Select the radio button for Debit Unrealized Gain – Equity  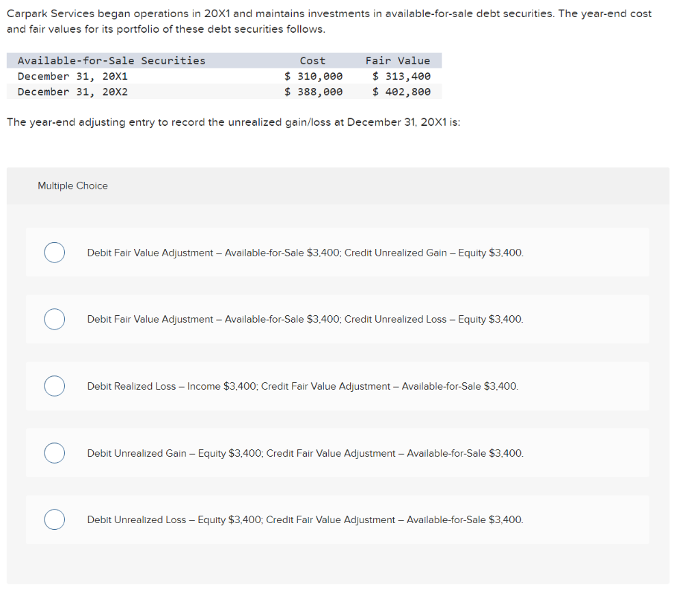[x=54, y=453]
